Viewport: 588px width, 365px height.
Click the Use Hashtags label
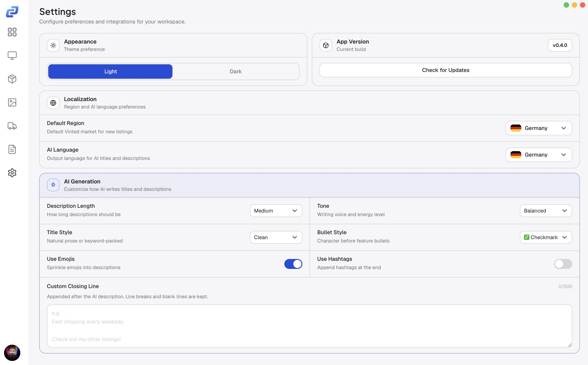[x=334, y=259]
